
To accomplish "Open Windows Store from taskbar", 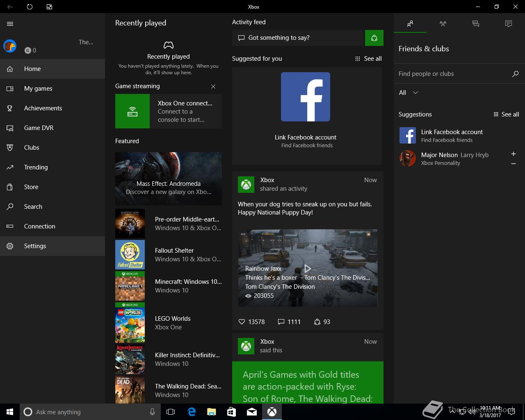I will 232,412.
